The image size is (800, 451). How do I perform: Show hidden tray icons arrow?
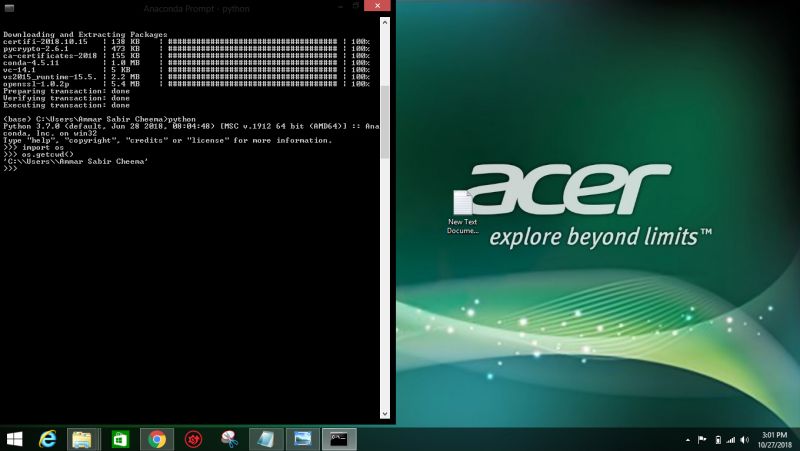click(x=688, y=440)
